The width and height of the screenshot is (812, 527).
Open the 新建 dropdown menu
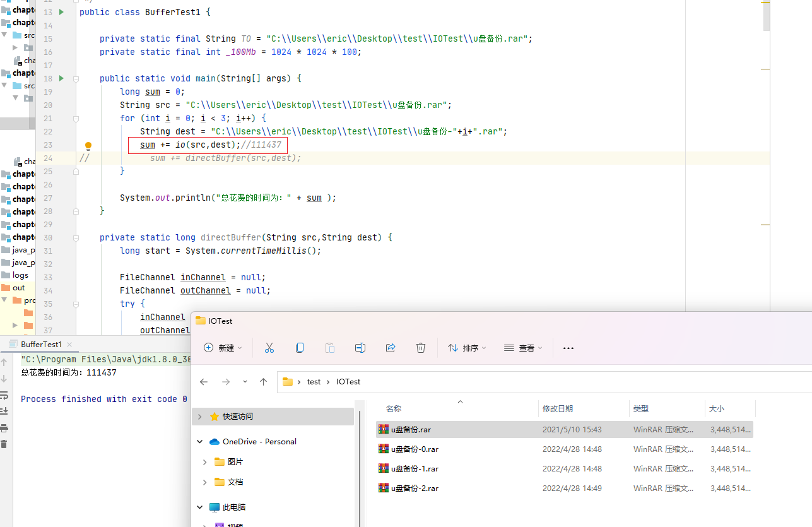223,348
